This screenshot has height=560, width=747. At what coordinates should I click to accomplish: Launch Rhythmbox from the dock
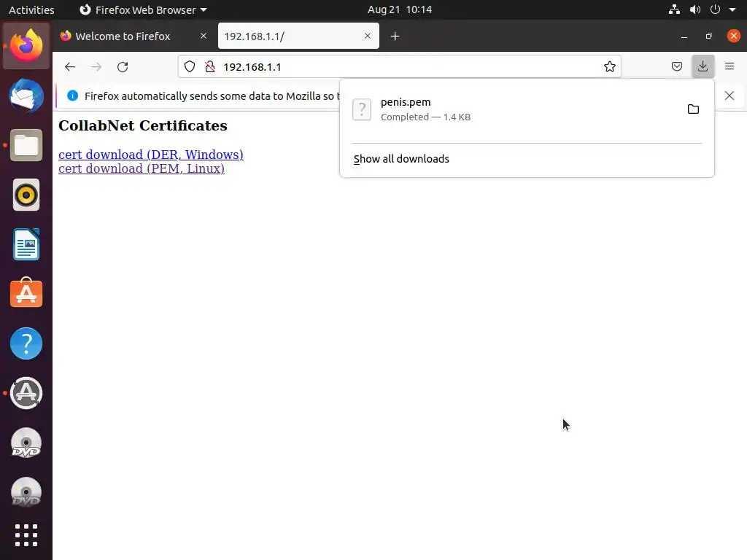click(x=26, y=195)
